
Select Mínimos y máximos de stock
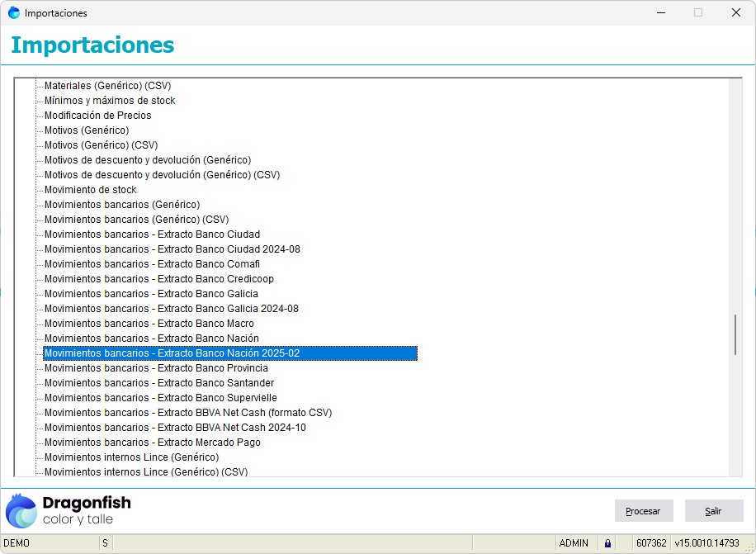(x=110, y=101)
